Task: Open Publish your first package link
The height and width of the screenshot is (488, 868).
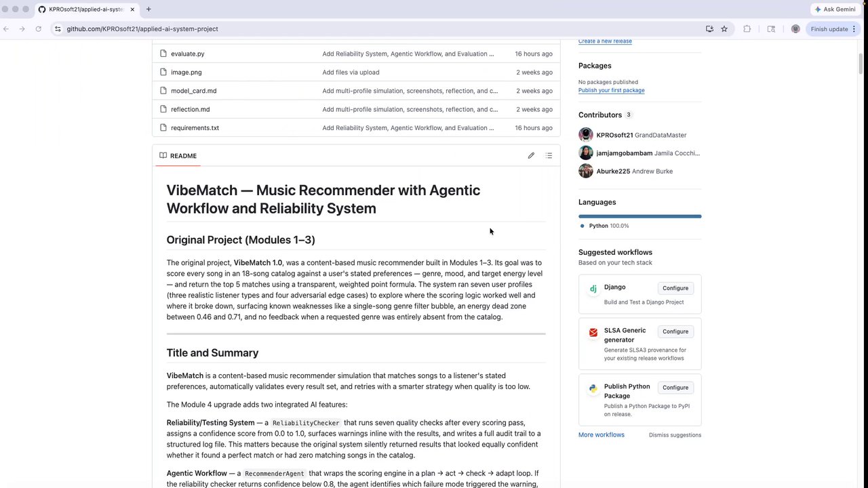Action: [x=611, y=90]
